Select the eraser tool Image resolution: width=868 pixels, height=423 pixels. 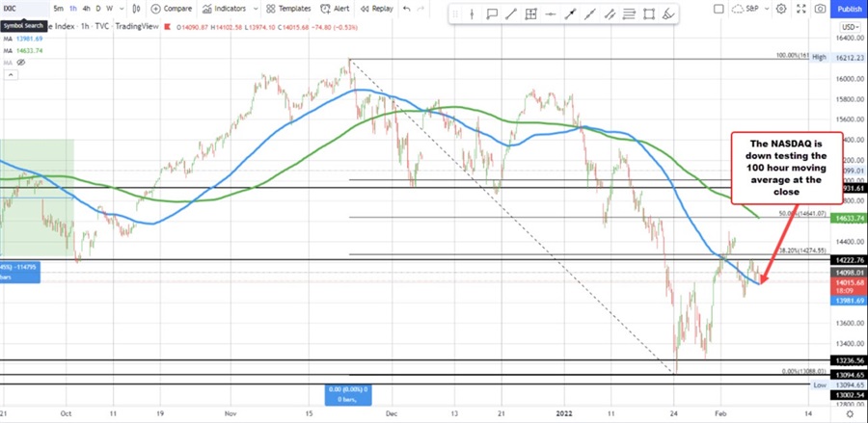(x=668, y=14)
